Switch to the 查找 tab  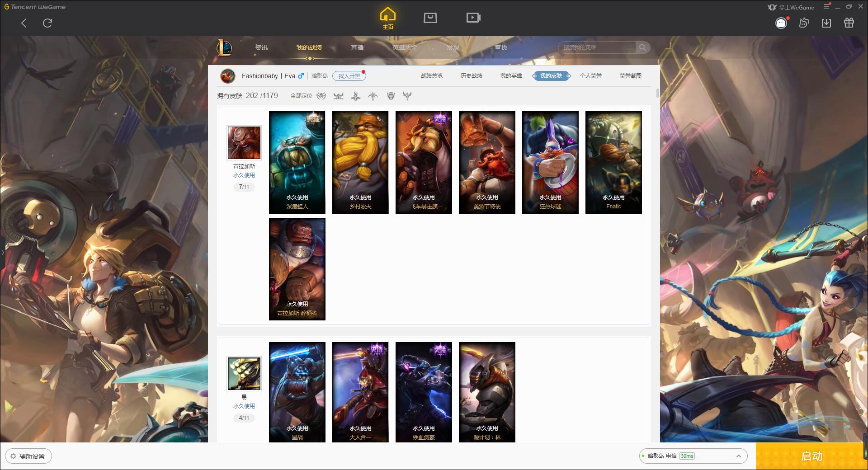[501, 47]
